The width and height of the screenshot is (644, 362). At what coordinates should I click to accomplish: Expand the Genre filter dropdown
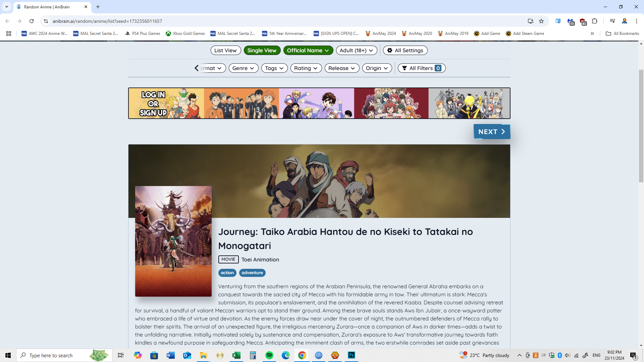(243, 68)
